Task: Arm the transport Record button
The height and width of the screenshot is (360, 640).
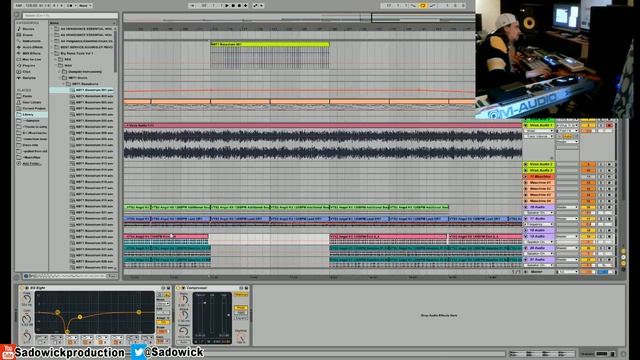Action: click(x=239, y=6)
